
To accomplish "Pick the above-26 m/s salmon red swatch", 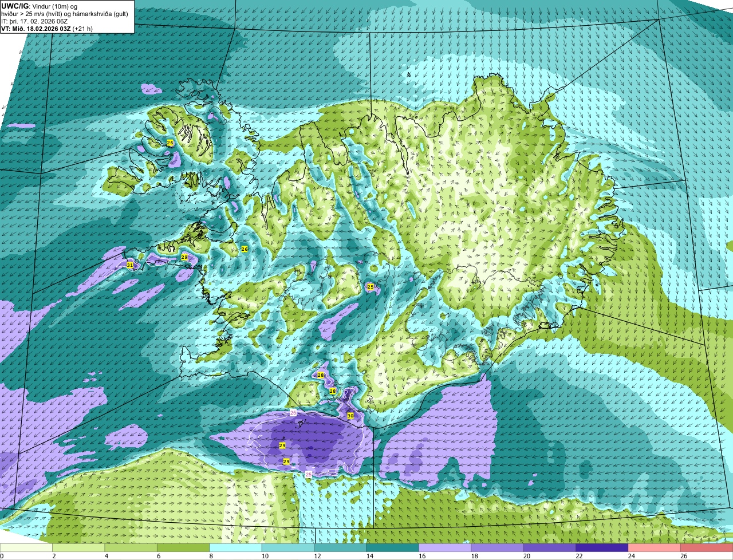I will click(x=707, y=548).
